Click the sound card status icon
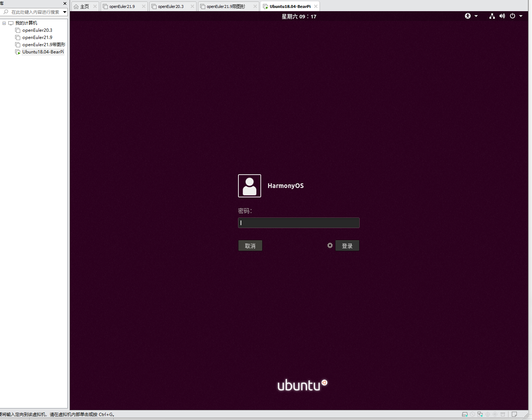Image resolution: width=532 pixels, height=420 pixels. click(488, 414)
